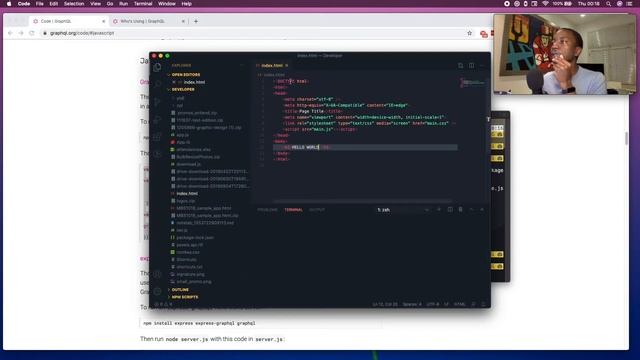
Task: Click the open changes icon in editor toolbar
Action: coord(460,65)
